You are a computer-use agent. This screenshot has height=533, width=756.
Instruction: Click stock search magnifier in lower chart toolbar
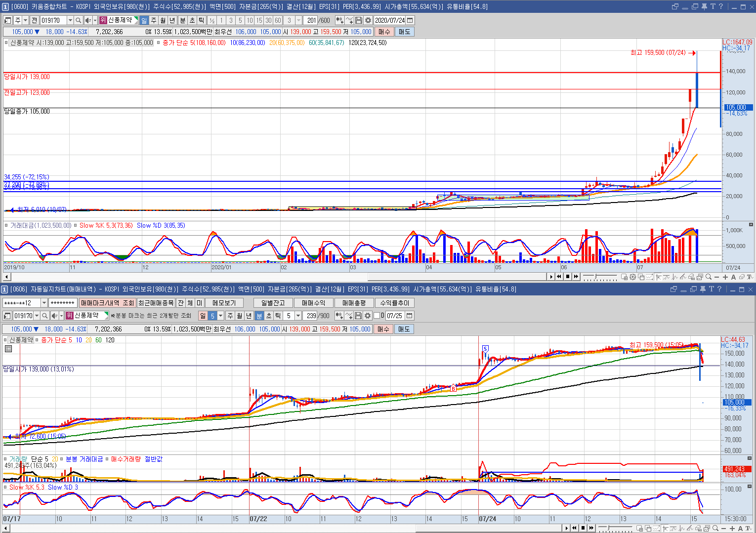tap(44, 316)
